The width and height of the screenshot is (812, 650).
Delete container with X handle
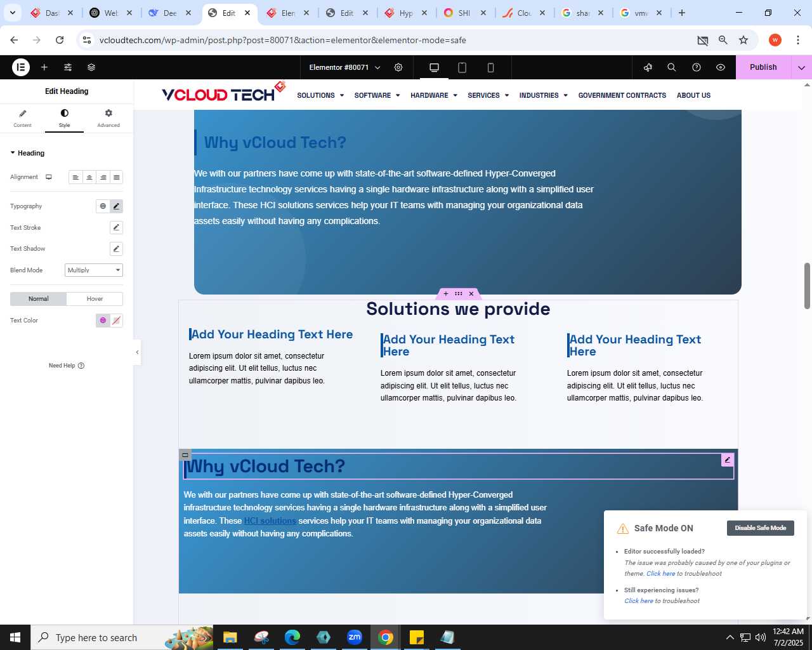click(471, 294)
